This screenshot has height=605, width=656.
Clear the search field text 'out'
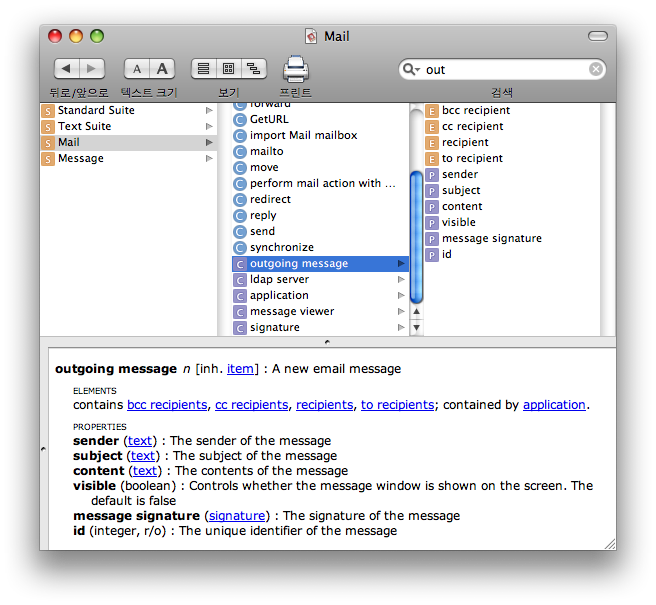tap(596, 69)
